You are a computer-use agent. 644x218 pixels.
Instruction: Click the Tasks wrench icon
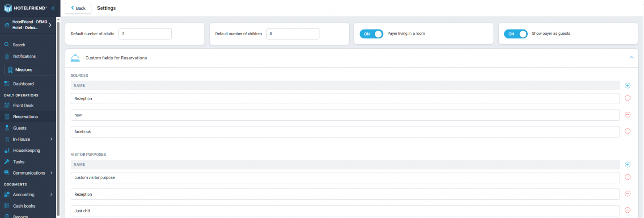click(x=7, y=162)
